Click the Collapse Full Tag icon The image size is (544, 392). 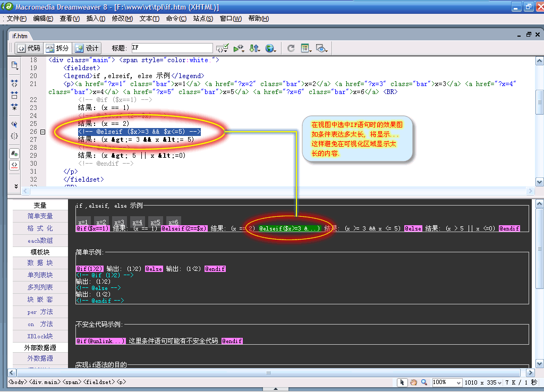click(x=14, y=83)
